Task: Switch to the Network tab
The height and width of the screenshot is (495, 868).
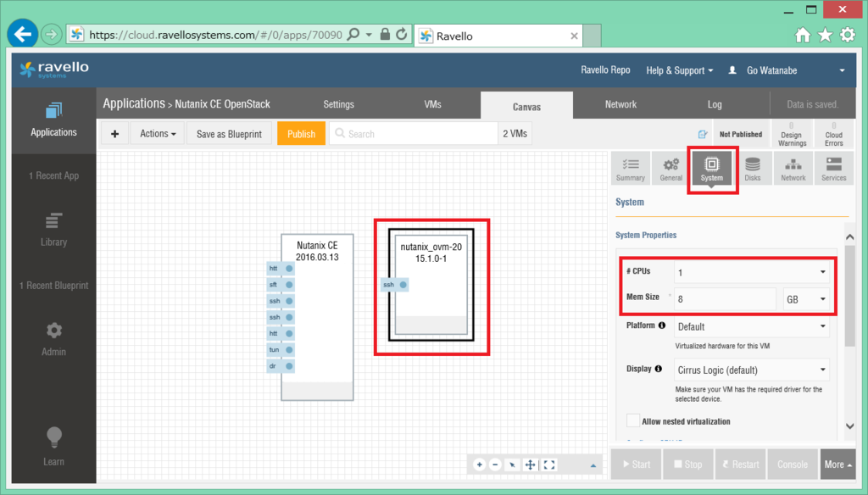Action: [620, 104]
